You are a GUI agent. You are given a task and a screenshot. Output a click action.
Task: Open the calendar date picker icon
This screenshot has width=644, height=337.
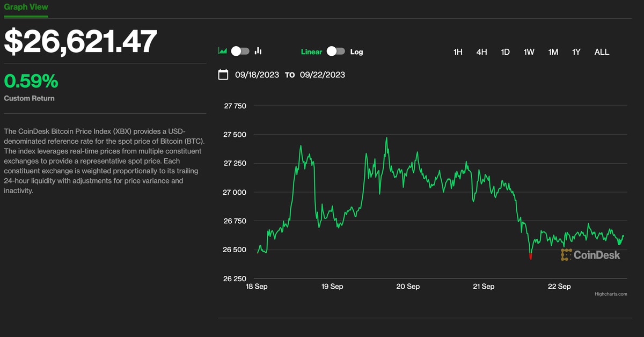223,75
